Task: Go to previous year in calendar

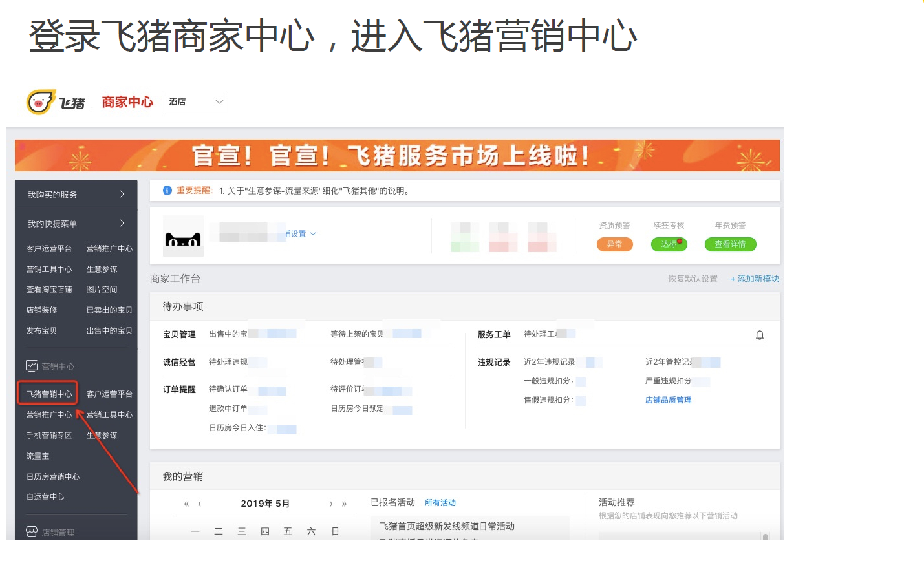Action: [x=186, y=504]
